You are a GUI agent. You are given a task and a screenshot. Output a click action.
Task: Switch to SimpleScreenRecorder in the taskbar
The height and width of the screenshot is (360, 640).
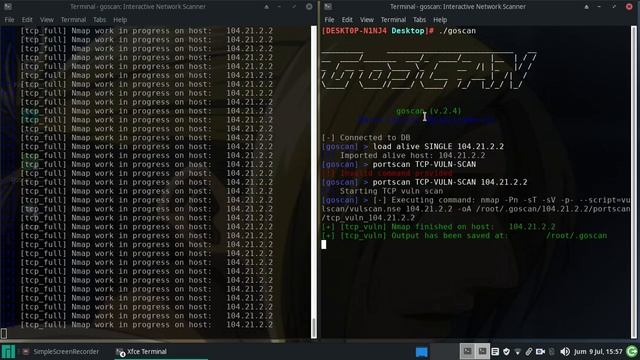[60, 351]
